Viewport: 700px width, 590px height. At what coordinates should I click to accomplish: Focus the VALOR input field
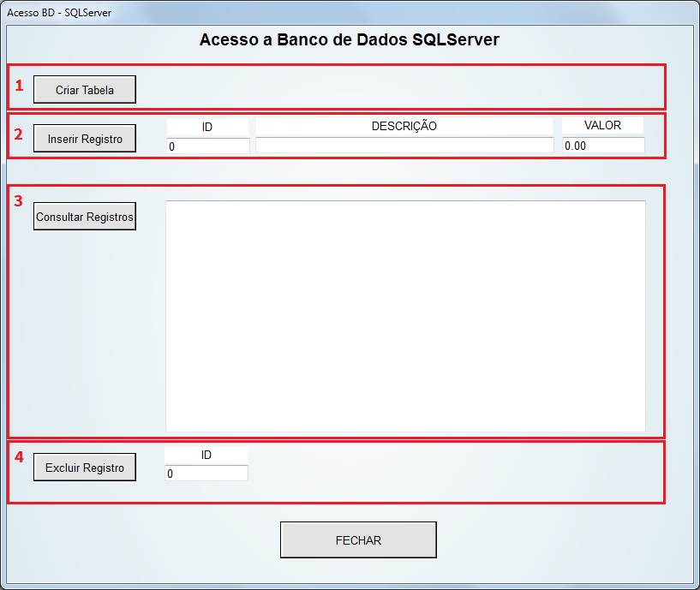click(603, 145)
